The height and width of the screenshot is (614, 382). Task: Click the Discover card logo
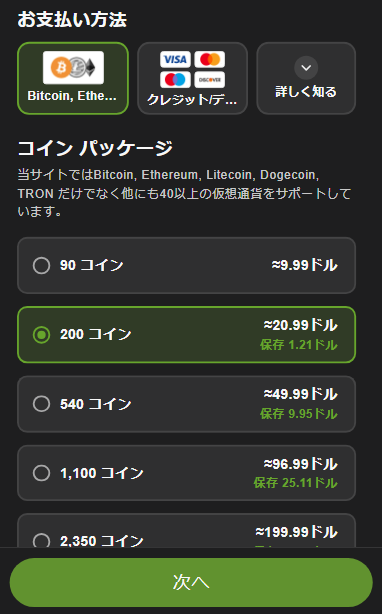point(210,79)
